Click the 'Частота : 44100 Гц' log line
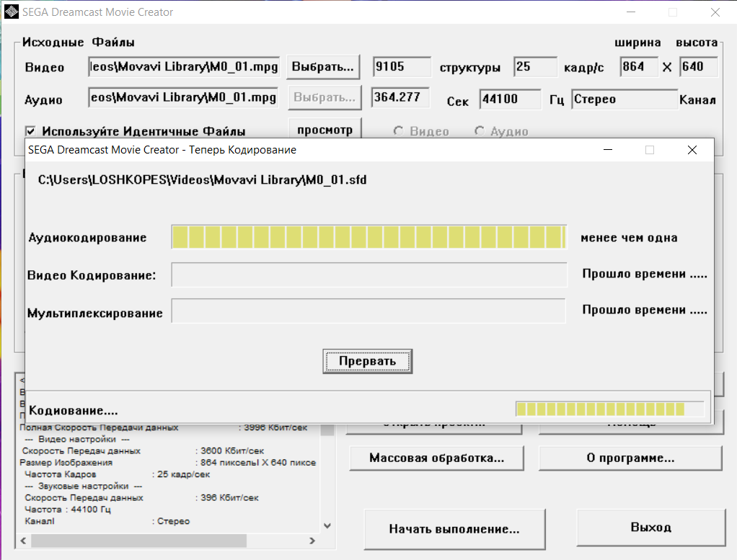 pyautogui.click(x=68, y=510)
